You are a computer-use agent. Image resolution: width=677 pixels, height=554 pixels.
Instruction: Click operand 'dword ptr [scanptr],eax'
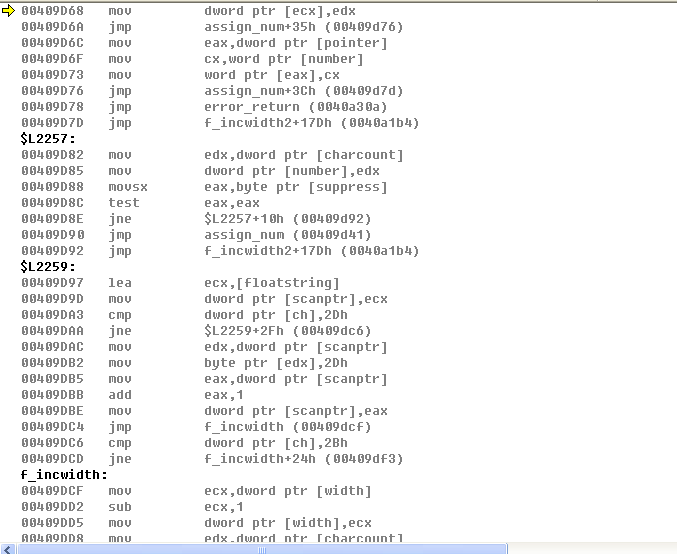[296, 410]
